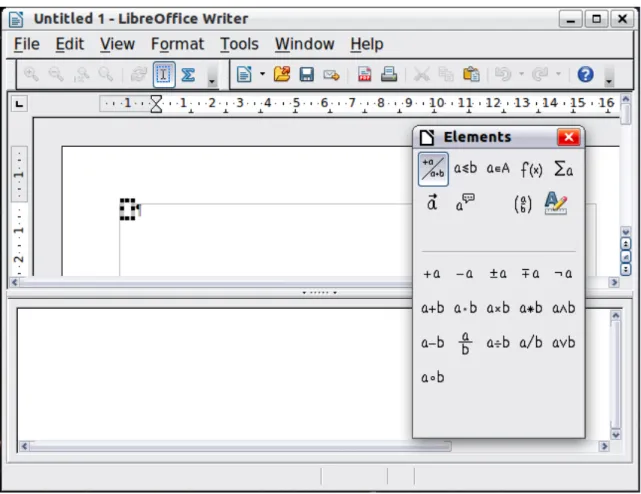Image resolution: width=641 pixels, height=494 pixels.
Task: Expand the New document dropdown arrow
Action: click(x=262, y=74)
